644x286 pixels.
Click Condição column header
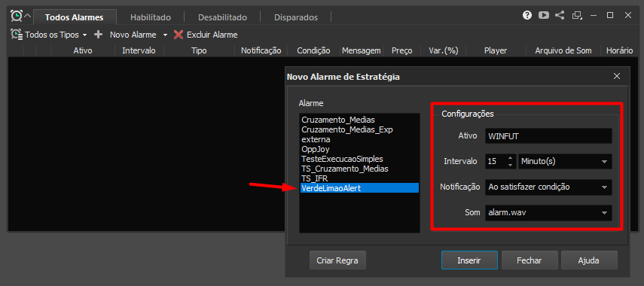coord(313,50)
